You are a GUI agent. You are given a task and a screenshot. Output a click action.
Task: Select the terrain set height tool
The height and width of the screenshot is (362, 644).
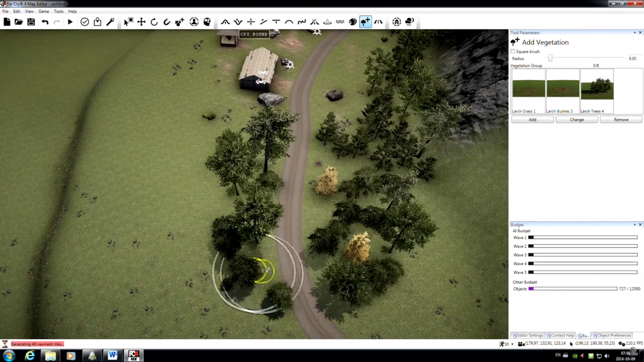(251, 22)
